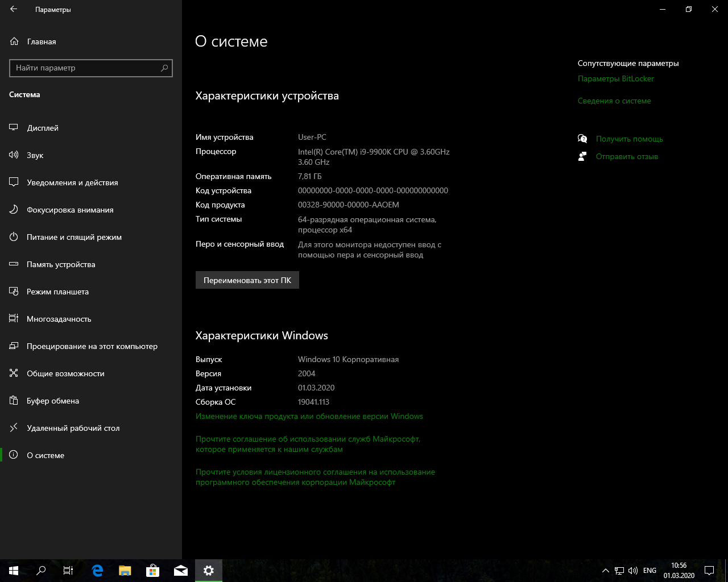The height and width of the screenshot is (582, 728).
Task: Click the processor value i9-9900K
Action: pos(374,157)
